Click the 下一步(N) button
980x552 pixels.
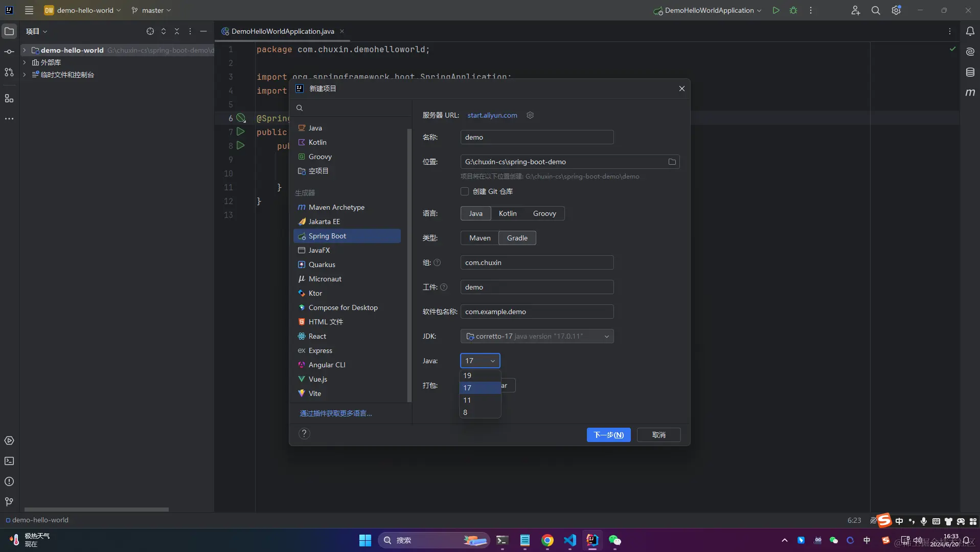(x=608, y=435)
